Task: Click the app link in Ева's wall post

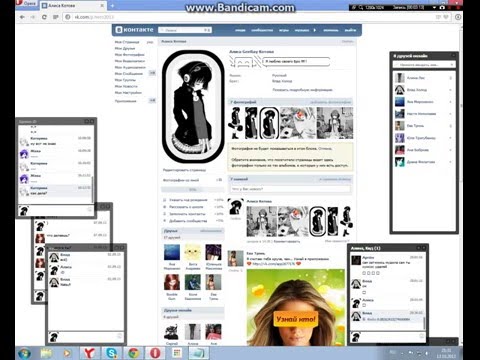Action: (x=273, y=264)
